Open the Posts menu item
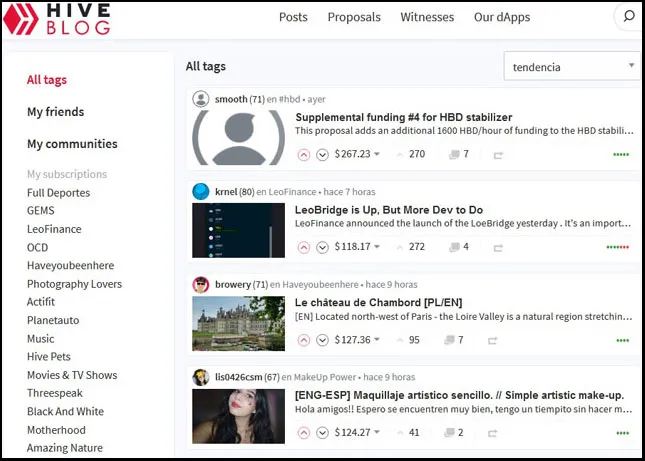This screenshot has height=461, width=645. tap(293, 17)
